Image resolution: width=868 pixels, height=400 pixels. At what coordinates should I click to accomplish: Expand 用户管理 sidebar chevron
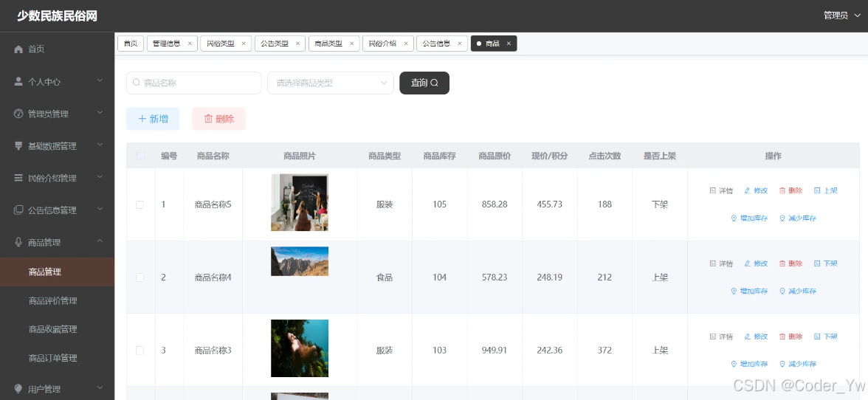(x=100, y=388)
